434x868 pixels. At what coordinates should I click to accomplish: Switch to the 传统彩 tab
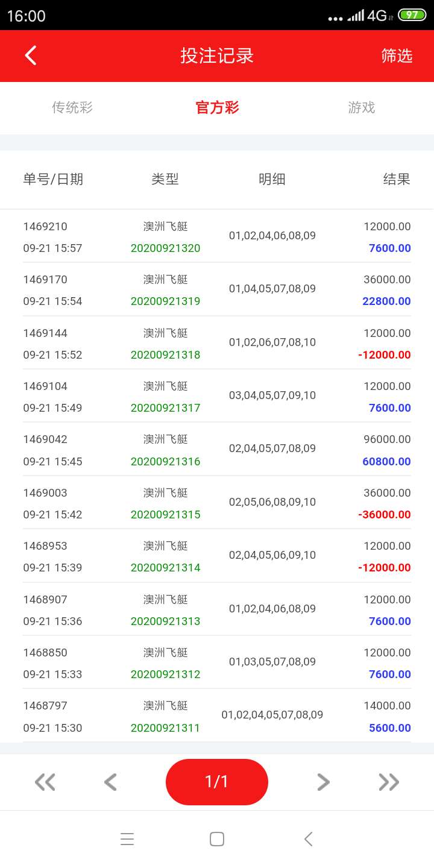[72, 107]
